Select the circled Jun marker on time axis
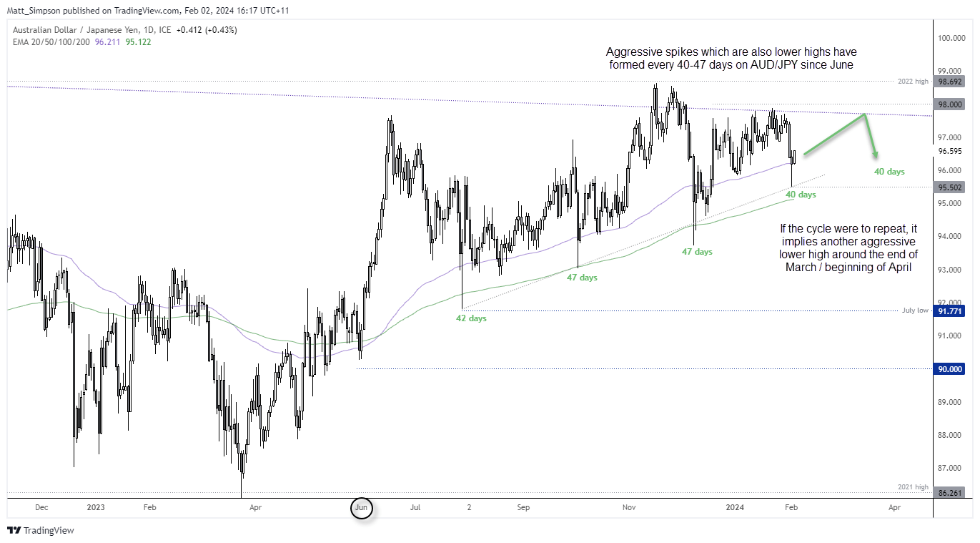980x543 pixels. tap(362, 507)
